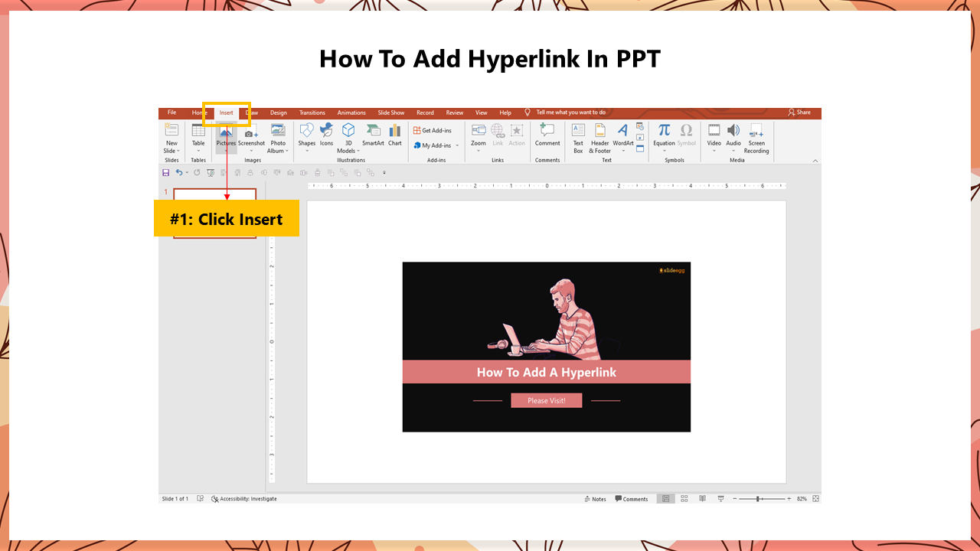Click the Action star icon

coord(517,130)
